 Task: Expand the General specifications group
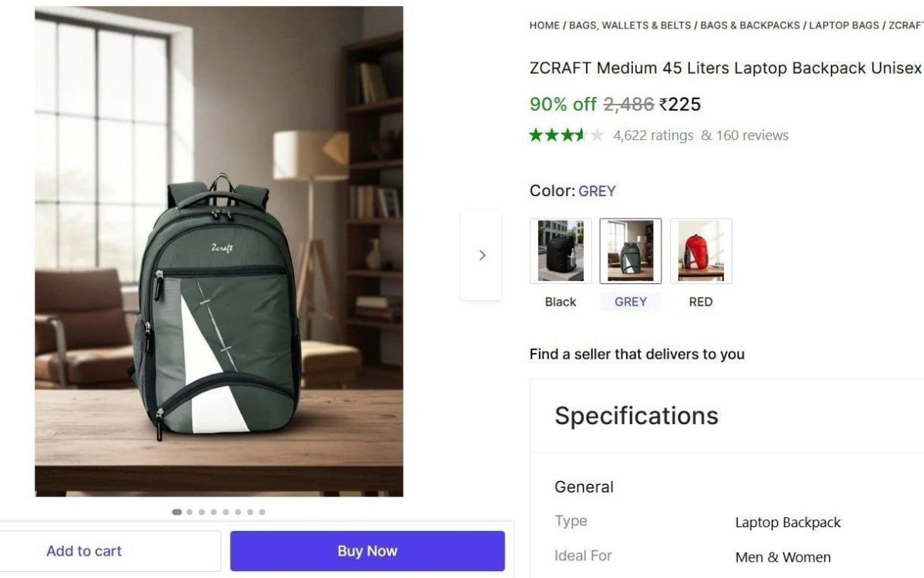click(x=584, y=486)
